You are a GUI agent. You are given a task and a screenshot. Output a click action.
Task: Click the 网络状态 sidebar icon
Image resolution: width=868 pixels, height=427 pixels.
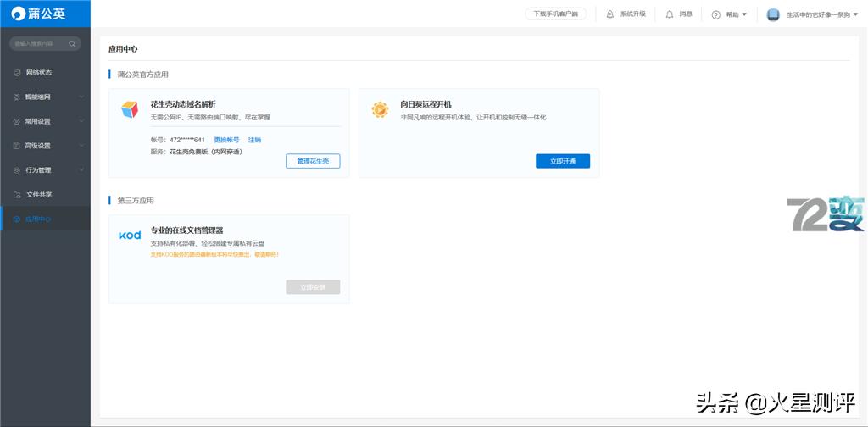pyautogui.click(x=17, y=73)
